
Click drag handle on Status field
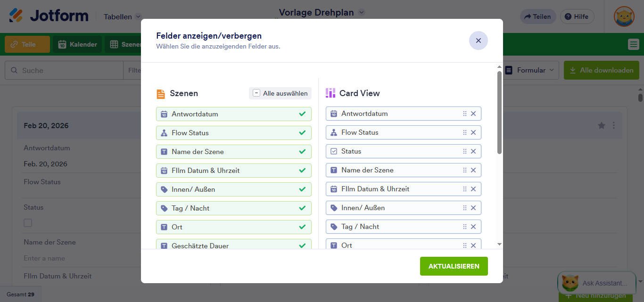464,151
